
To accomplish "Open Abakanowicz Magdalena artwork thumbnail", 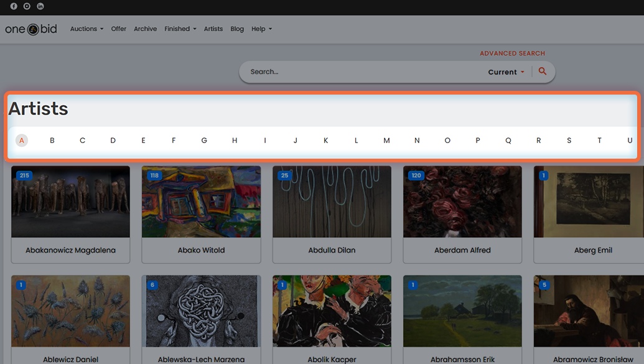I will point(71,202).
